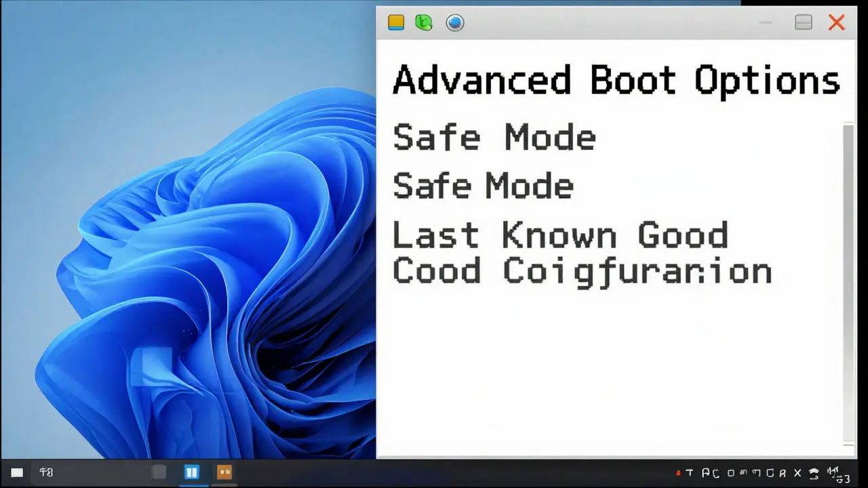The image size is (868, 488).
Task: Open the Start menu on the taskbar
Action: (x=16, y=472)
